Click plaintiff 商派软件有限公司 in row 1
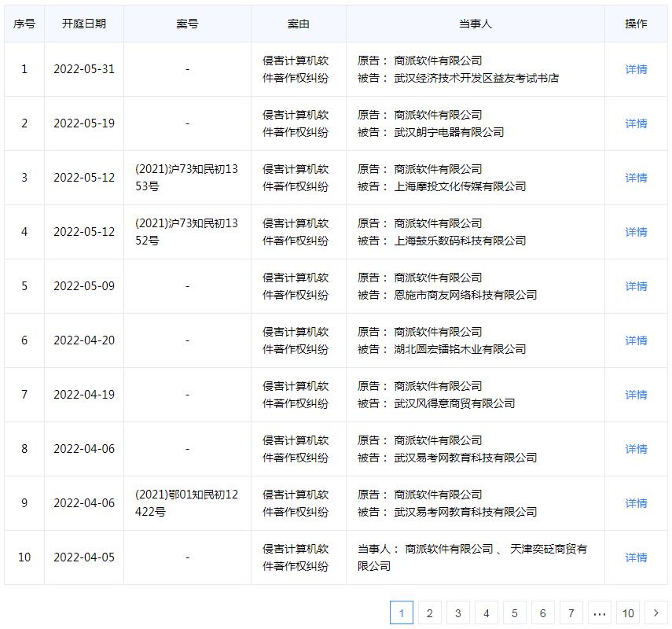This screenshot has width=672, height=629. (438, 61)
